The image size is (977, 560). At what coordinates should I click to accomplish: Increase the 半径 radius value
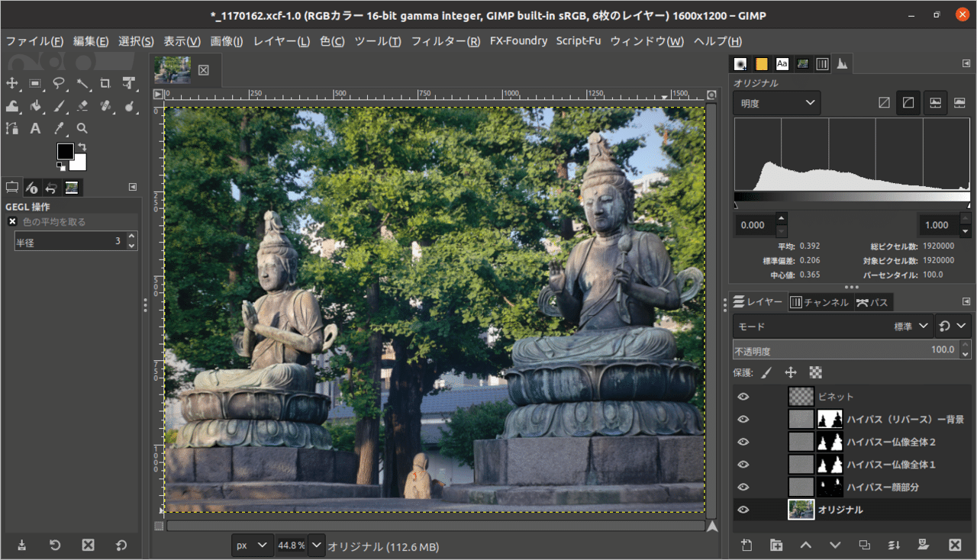[x=131, y=237]
